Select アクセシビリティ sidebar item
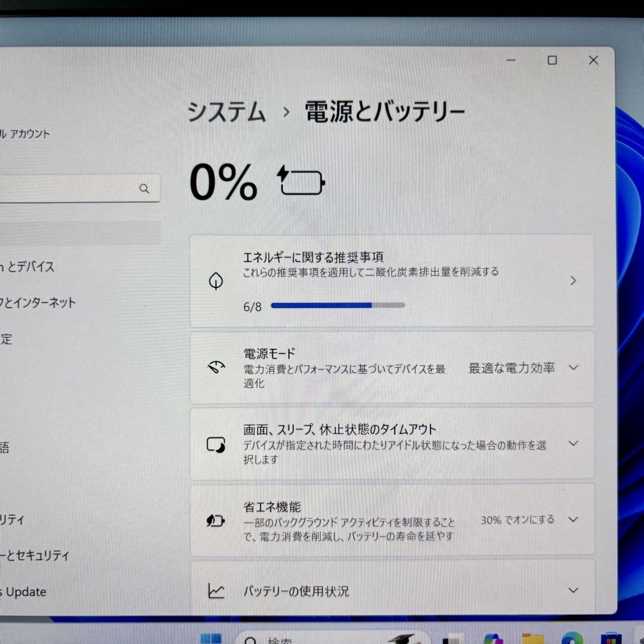 pos(13,519)
